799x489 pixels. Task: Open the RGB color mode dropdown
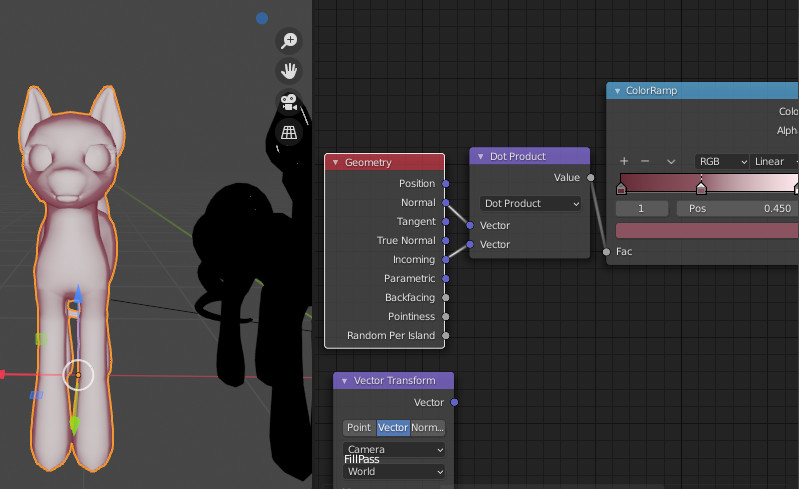[722, 161]
